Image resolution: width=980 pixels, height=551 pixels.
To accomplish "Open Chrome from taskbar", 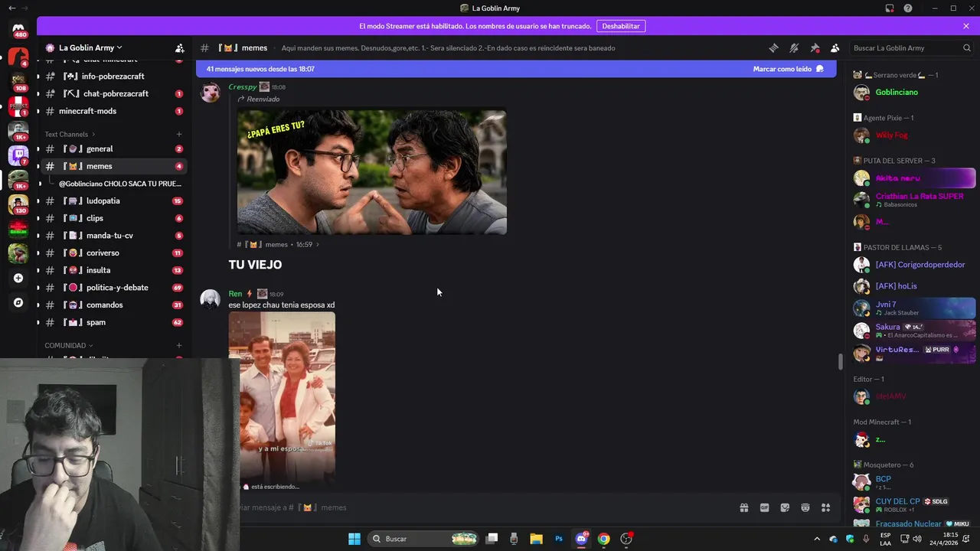I will click(x=604, y=539).
